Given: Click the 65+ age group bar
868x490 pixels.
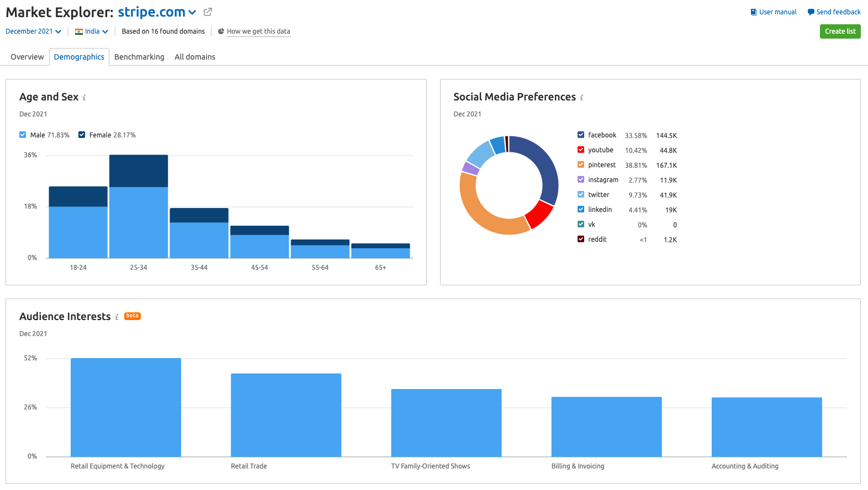Looking at the screenshot, I should click(x=380, y=251).
